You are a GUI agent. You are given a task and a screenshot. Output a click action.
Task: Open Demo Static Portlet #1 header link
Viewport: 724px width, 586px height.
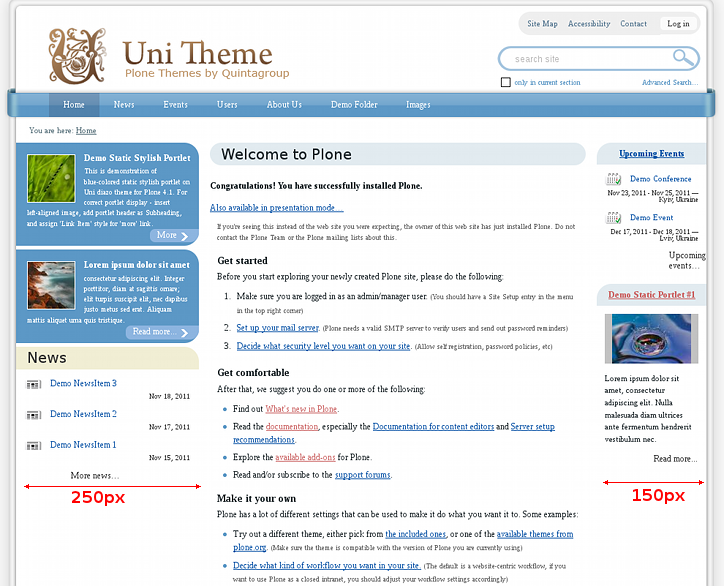pyautogui.click(x=652, y=295)
